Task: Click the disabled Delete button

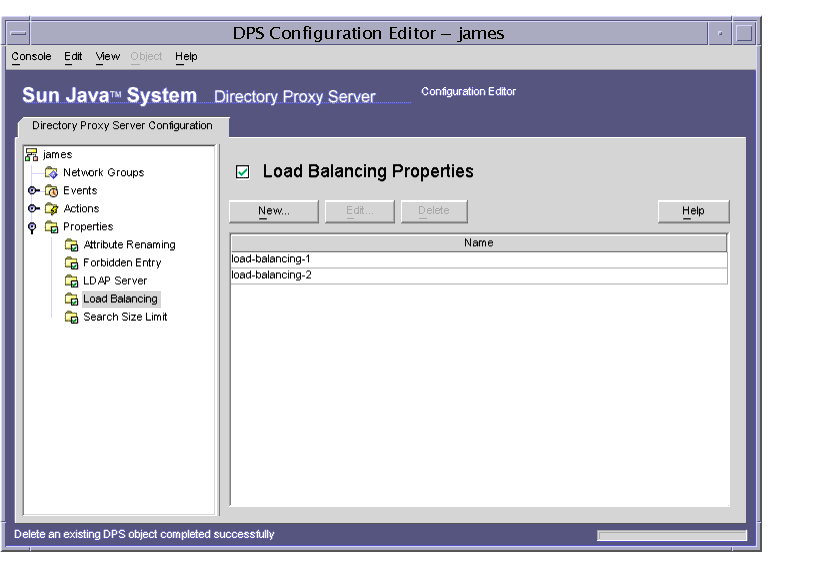Action: pyautogui.click(x=434, y=211)
